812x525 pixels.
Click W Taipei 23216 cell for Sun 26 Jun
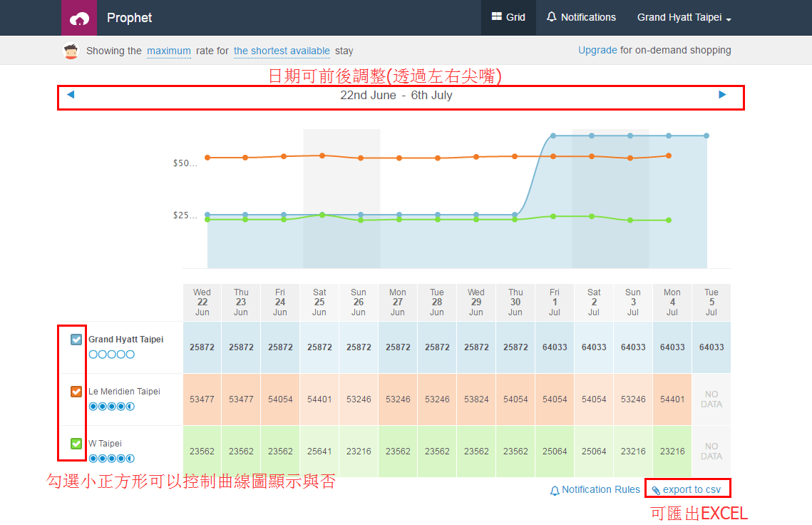click(359, 452)
